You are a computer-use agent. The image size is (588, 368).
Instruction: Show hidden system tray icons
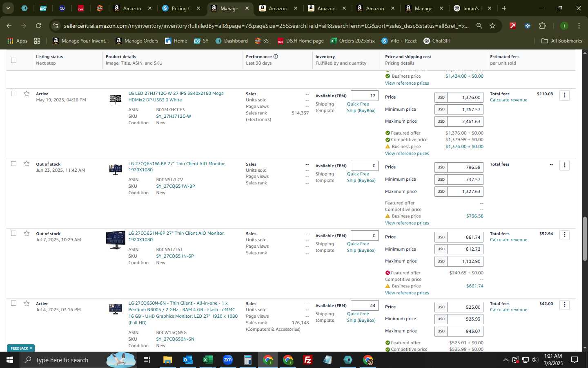(506, 360)
